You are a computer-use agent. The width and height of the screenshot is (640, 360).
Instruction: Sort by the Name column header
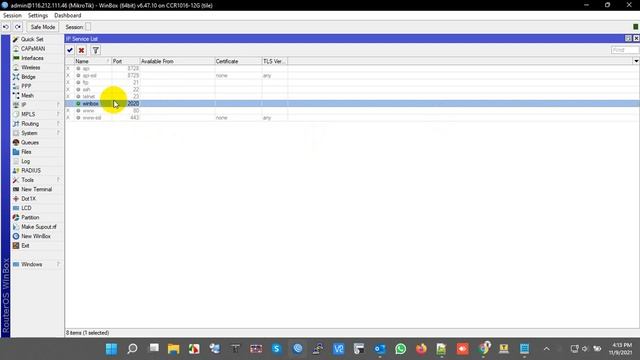point(93,61)
